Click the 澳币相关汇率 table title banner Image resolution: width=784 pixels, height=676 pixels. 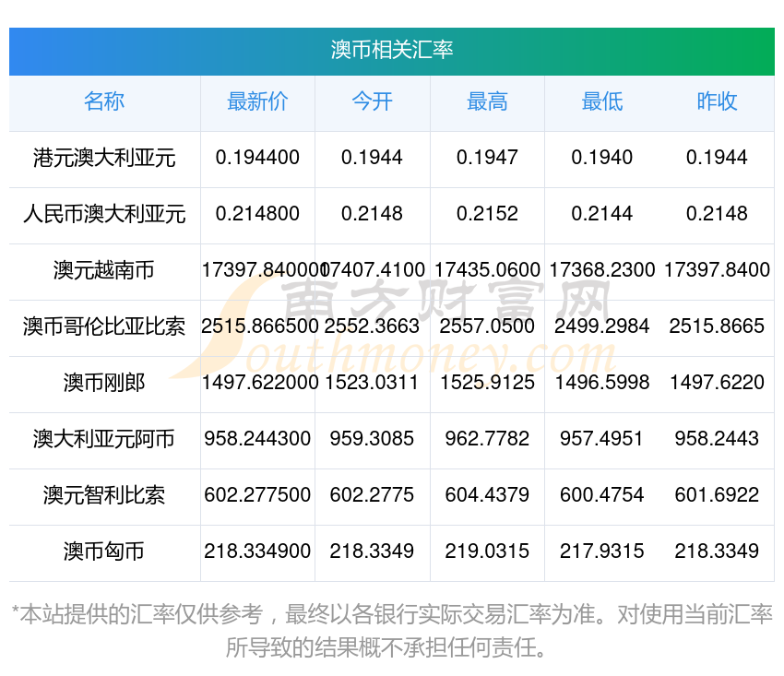pyautogui.click(x=392, y=50)
